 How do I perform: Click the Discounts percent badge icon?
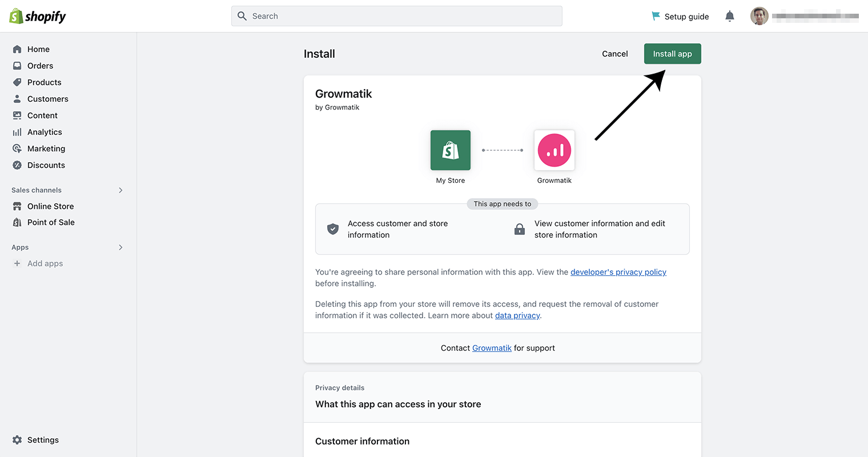click(x=17, y=165)
